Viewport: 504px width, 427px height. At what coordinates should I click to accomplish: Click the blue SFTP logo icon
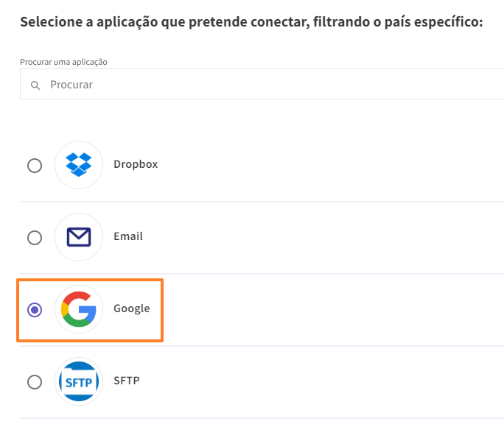pos(79,381)
